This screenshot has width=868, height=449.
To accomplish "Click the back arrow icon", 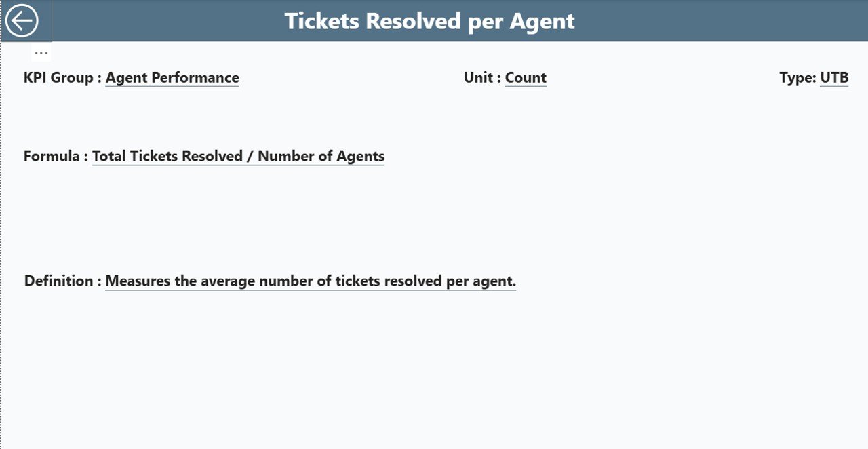I will tap(22, 21).
